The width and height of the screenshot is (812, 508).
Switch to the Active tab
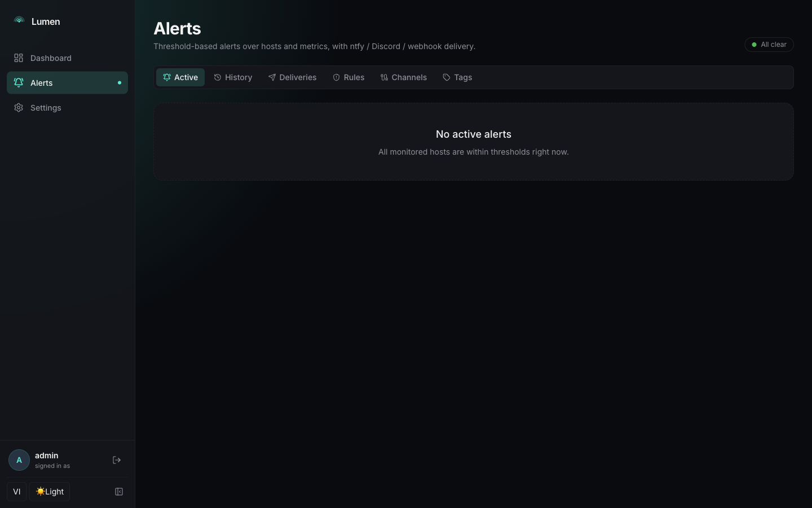click(x=180, y=77)
